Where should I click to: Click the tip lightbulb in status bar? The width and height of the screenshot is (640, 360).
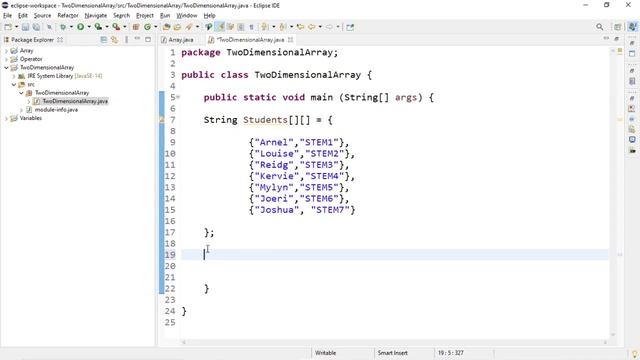(635, 354)
